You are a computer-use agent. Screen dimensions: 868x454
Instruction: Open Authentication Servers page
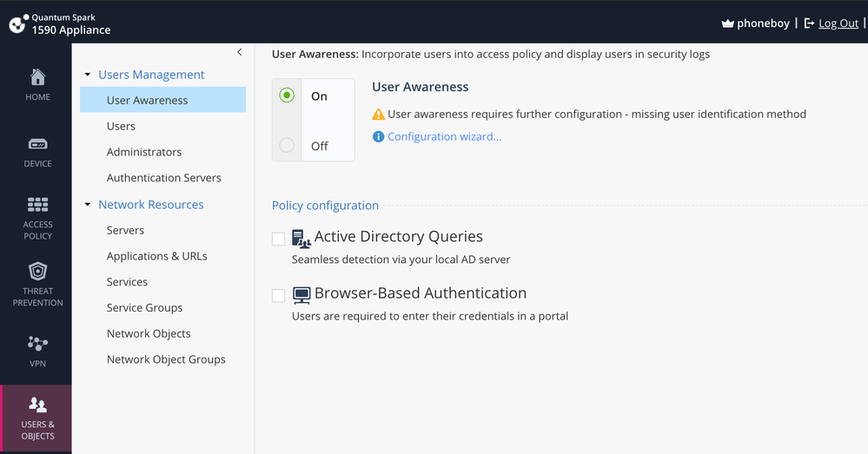click(x=164, y=177)
